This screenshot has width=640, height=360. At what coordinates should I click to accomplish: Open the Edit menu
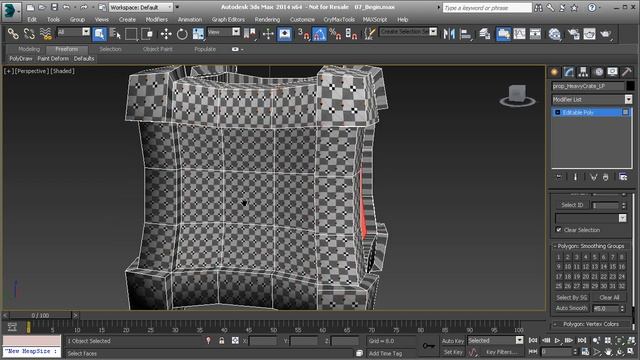coord(32,19)
